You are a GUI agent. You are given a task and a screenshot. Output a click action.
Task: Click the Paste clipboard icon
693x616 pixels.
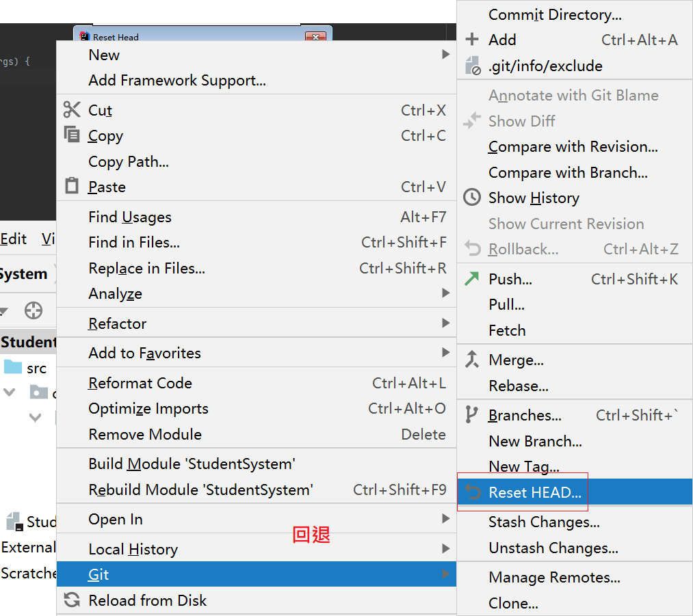pos(72,186)
